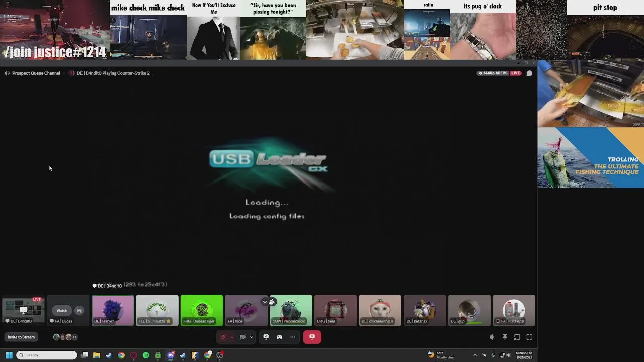Collapse the participants row with the chevron
Viewport: 644px width, 362px height.
click(x=265, y=302)
